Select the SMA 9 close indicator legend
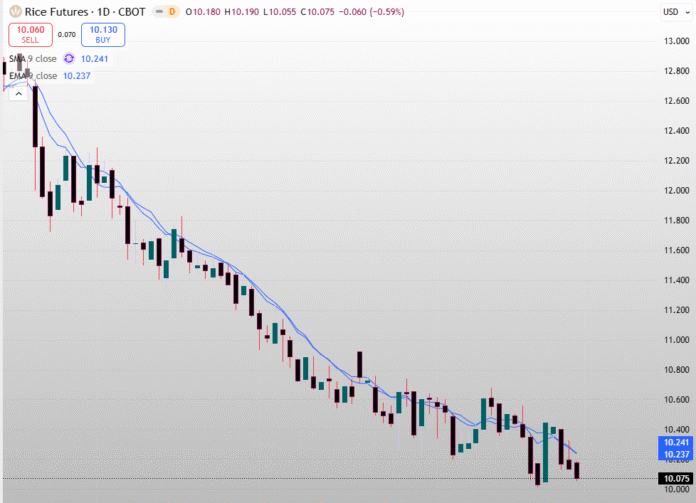 tap(32, 59)
